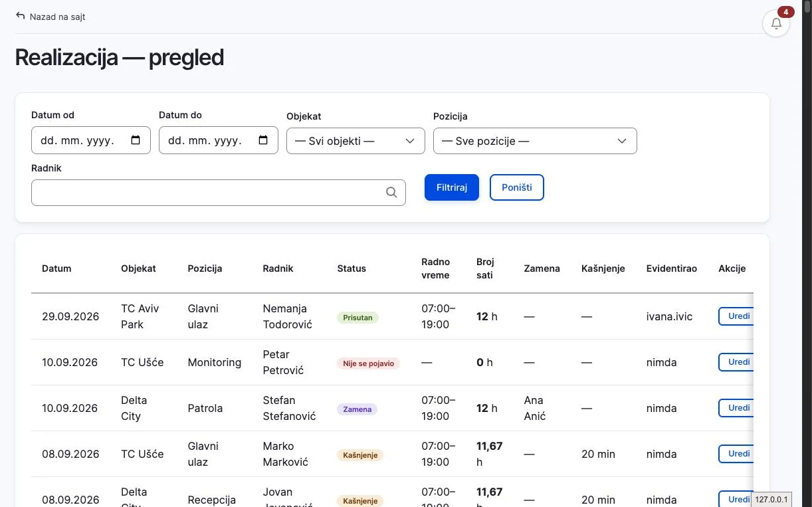Click the Status column header

pyautogui.click(x=352, y=268)
